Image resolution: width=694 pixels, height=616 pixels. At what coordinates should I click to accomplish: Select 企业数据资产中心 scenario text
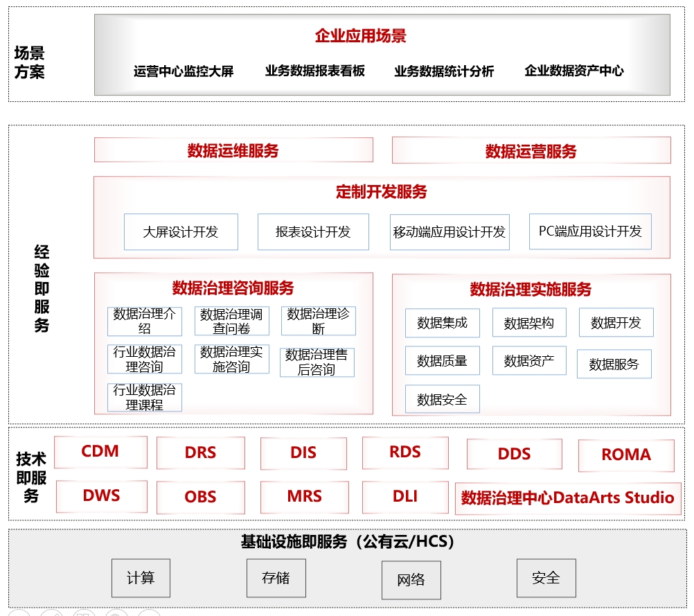pos(574,71)
